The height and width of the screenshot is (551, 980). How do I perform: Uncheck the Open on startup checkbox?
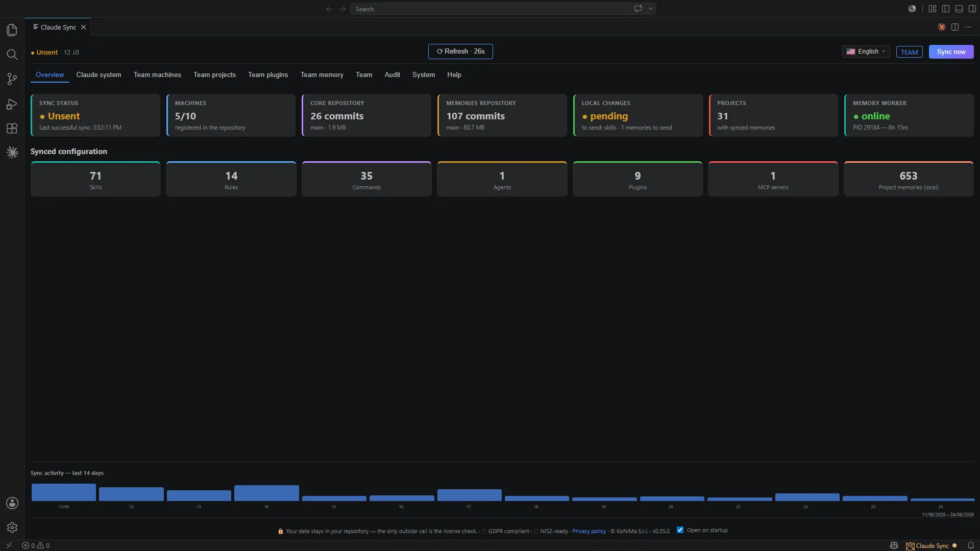[680, 530]
